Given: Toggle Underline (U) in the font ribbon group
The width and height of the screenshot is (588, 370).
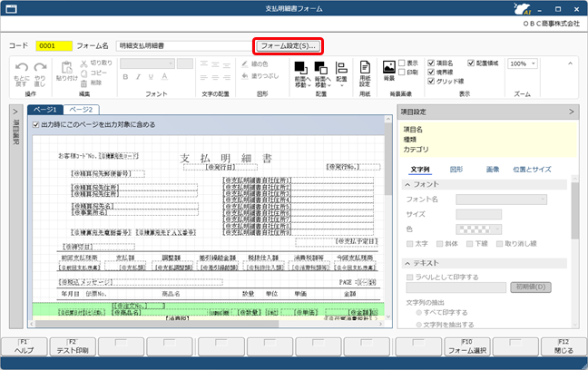Looking at the screenshot, I should 151,77.
